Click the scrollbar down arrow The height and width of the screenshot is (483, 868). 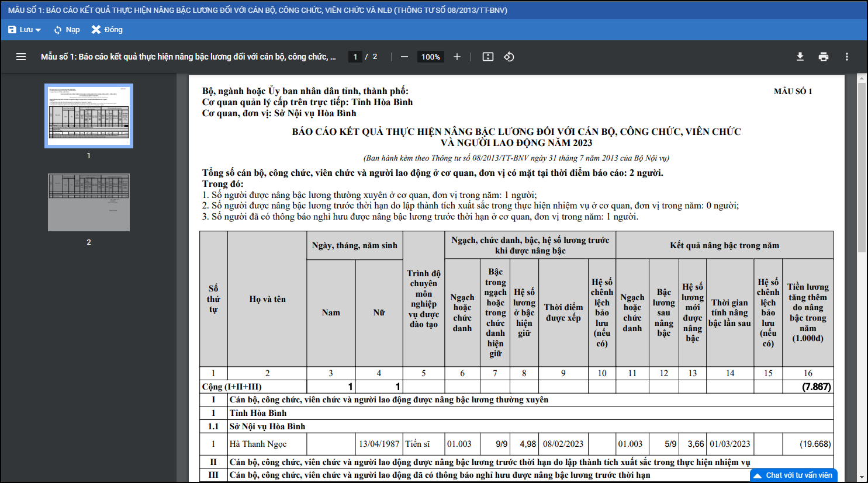point(862,477)
